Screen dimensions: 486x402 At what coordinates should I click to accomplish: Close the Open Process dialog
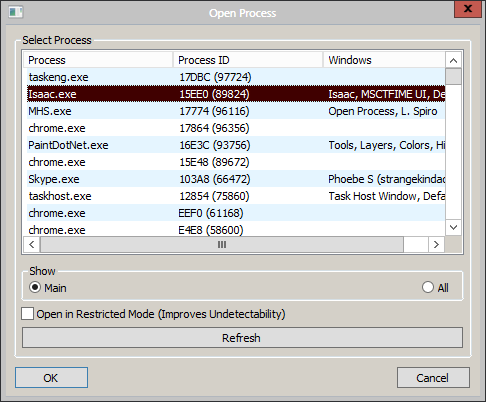[x=468, y=8]
